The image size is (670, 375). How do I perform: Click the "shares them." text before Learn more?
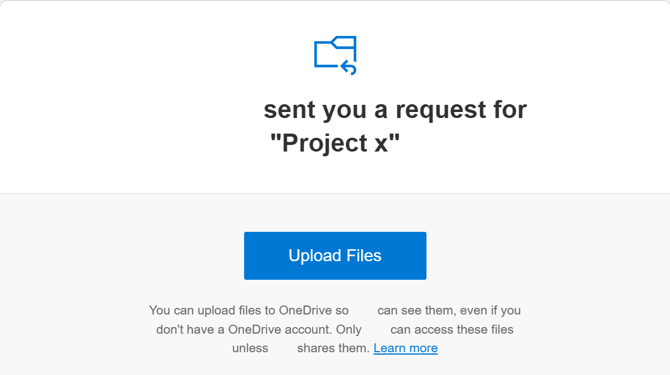tap(333, 348)
